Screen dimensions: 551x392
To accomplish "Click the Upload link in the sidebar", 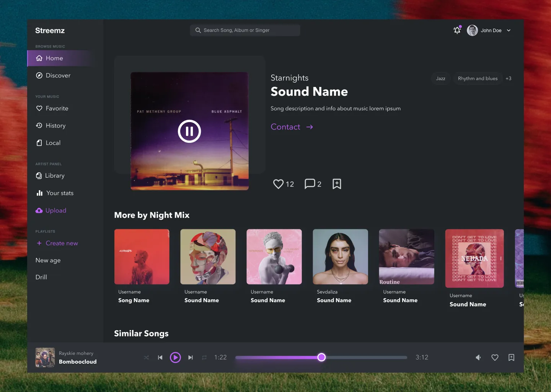I will tap(51, 211).
